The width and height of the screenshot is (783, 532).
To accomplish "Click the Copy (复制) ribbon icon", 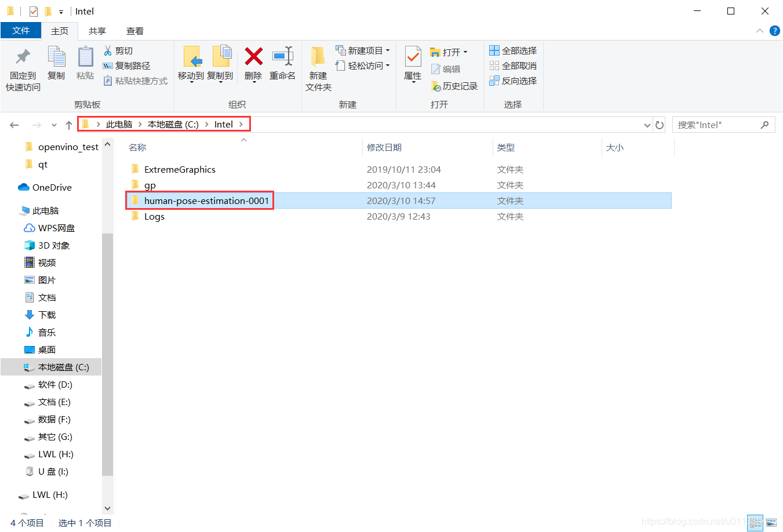I will (56, 57).
